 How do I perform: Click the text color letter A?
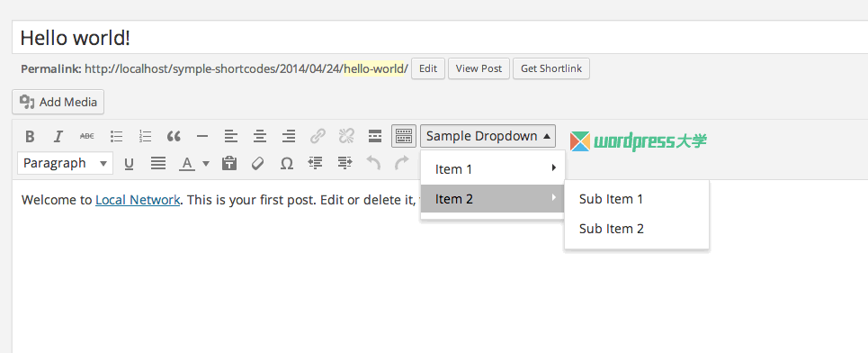point(188,164)
